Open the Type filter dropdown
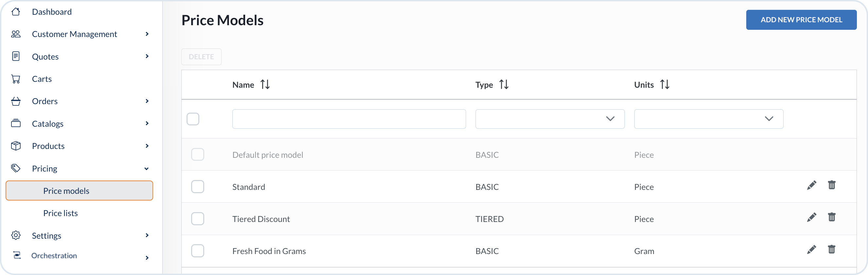 pyautogui.click(x=550, y=119)
